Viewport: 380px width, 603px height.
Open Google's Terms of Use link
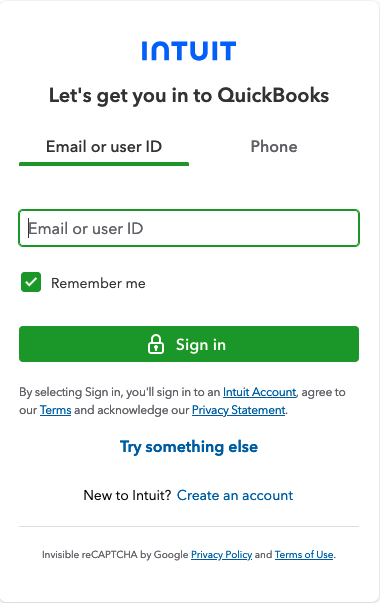pyautogui.click(x=304, y=555)
